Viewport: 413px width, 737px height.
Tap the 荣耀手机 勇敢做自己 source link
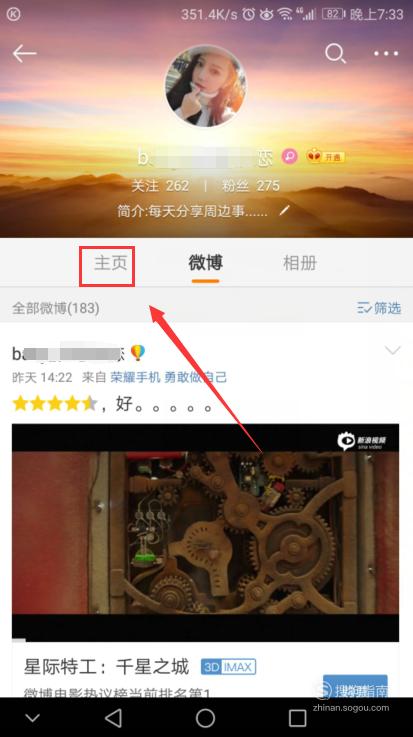point(169,377)
